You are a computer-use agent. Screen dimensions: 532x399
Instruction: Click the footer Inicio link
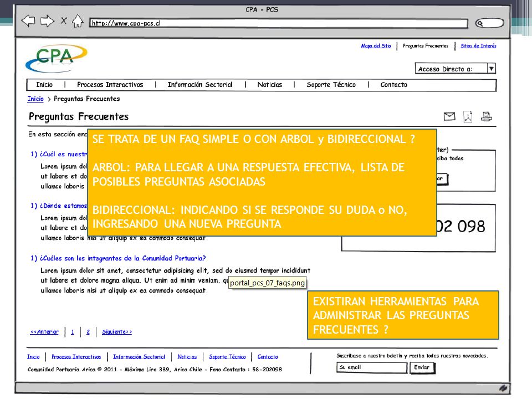33,356
